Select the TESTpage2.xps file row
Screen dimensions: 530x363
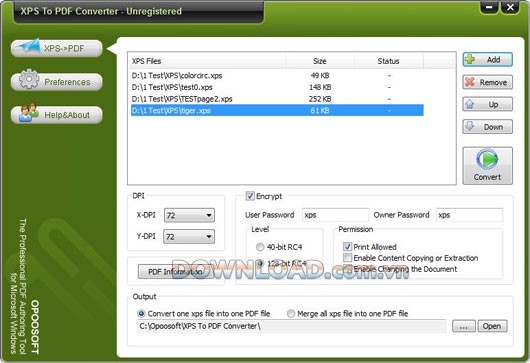tap(277, 99)
